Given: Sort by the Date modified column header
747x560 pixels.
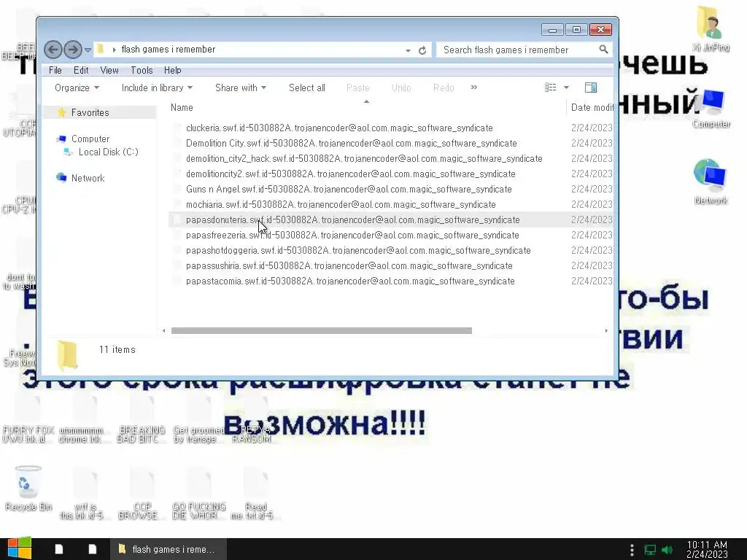Looking at the screenshot, I should [592, 108].
